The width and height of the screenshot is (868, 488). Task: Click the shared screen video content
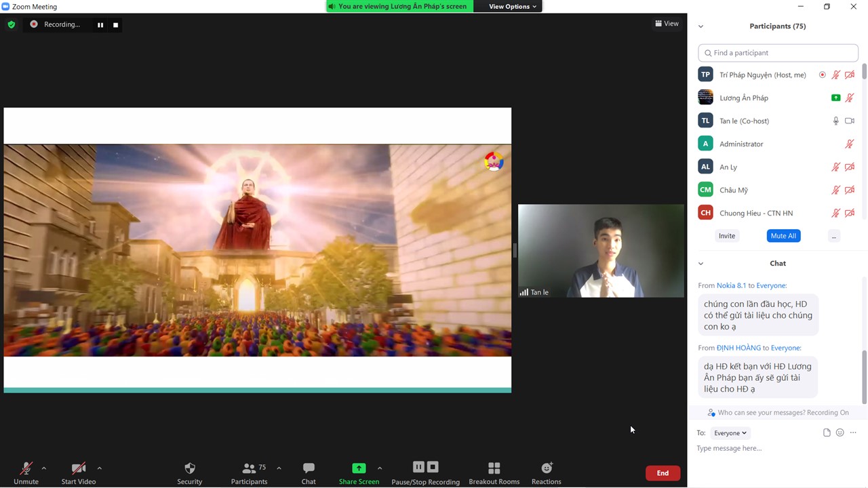[258, 250]
